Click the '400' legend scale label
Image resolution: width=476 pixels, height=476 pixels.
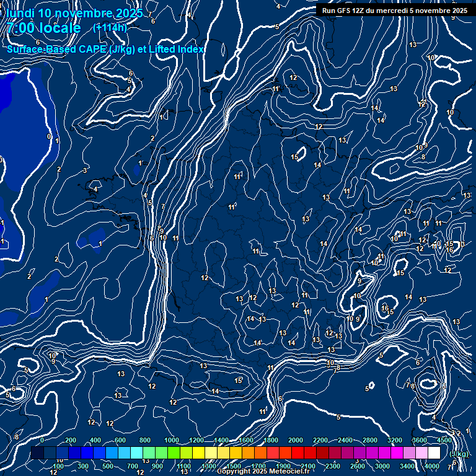point(95,440)
